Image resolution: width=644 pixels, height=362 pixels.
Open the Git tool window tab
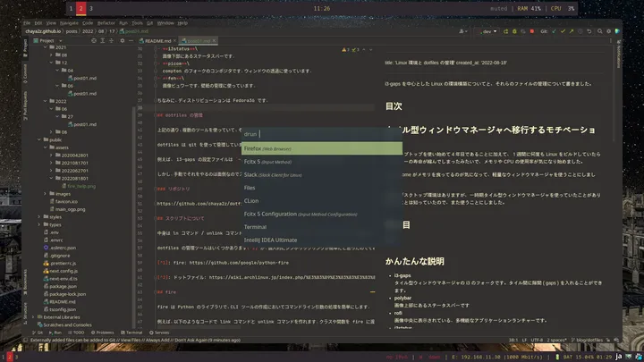click(x=38, y=333)
